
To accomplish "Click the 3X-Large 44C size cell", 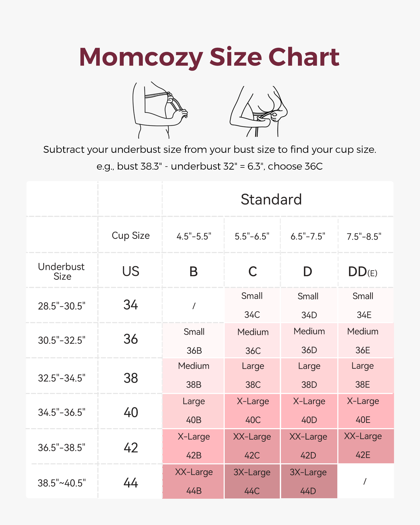I will click(252, 481).
